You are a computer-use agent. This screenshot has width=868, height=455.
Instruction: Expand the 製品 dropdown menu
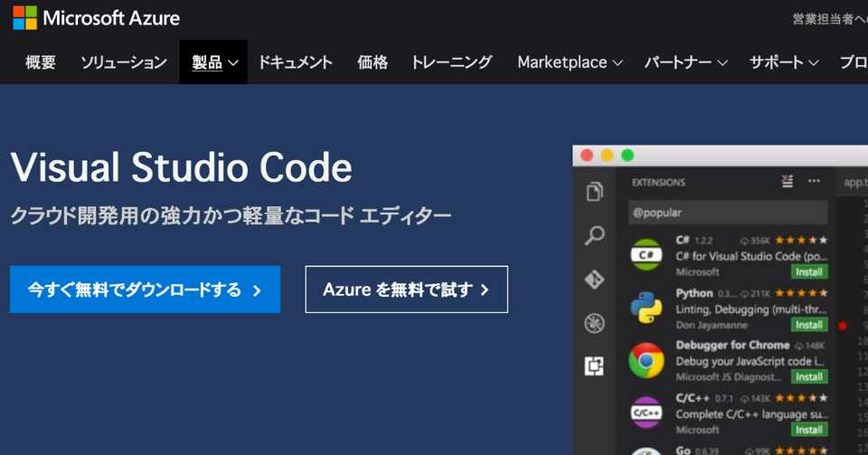coord(214,62)
